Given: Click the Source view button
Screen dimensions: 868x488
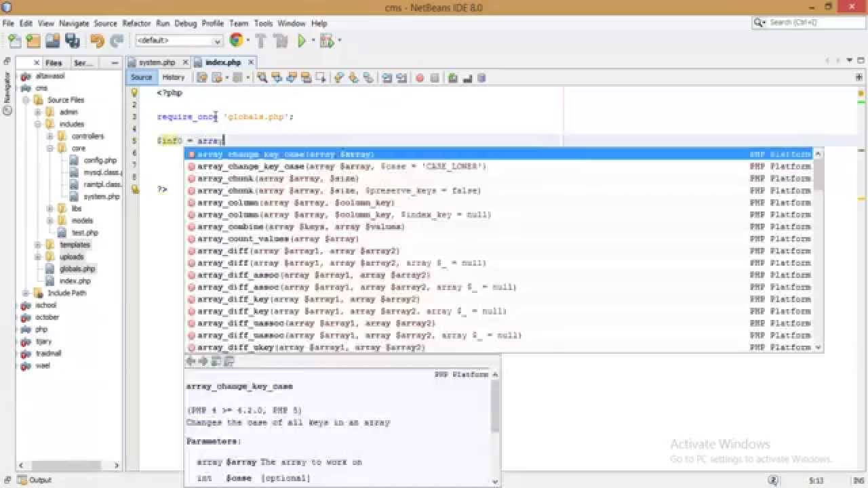Looking at the screenshot, I should point(142,77).
